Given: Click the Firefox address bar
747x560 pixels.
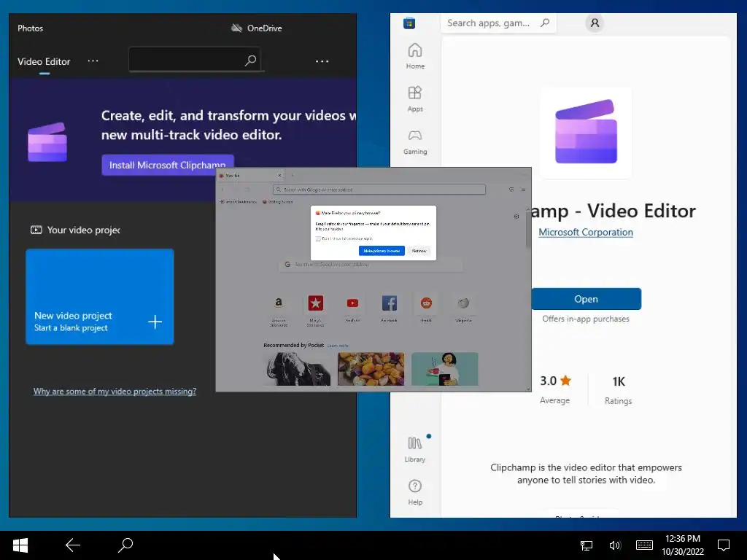Looking at the screenshot, I should pos(379,190).
